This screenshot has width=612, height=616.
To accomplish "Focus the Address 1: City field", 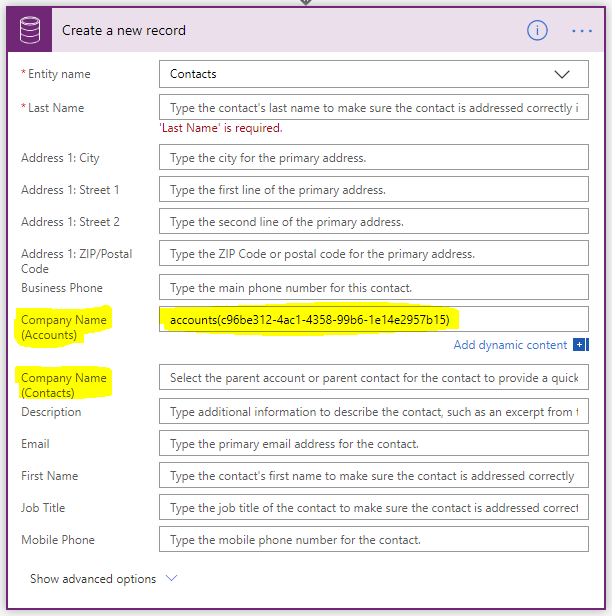I will click(x=373, y=158).
